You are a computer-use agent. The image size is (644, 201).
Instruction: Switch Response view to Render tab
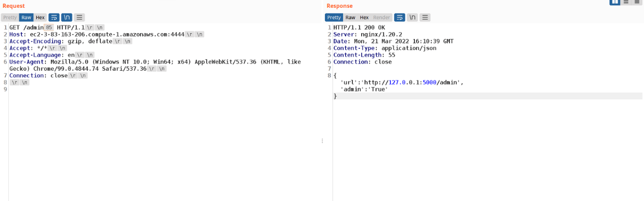[382, 17]
